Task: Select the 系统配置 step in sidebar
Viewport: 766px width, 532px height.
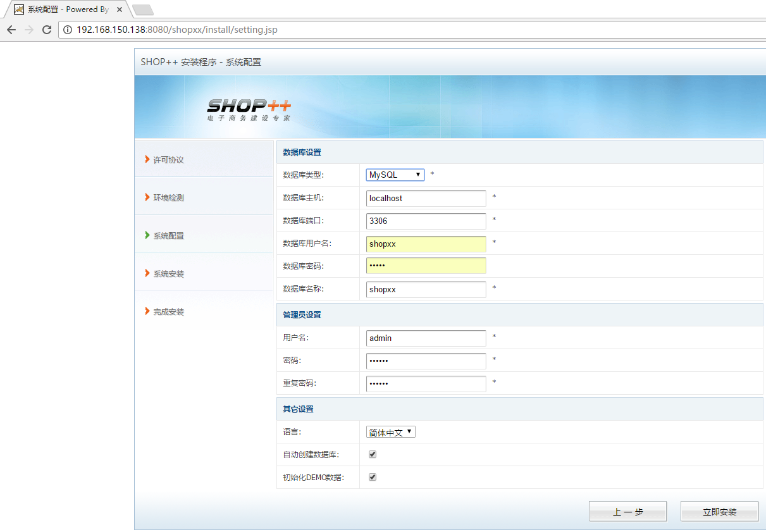Action: pos(168,236)
